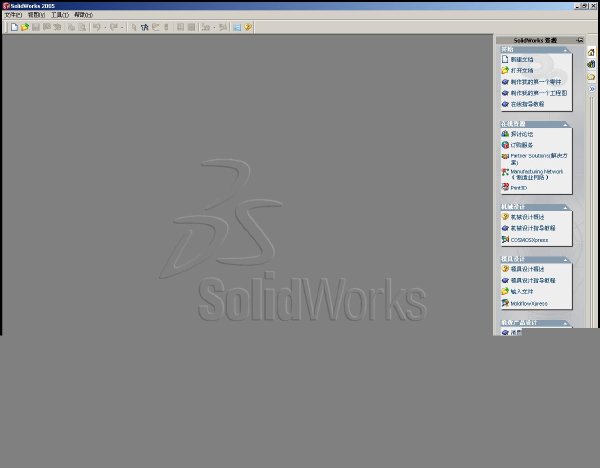Open the 视图(V) menu
Image resolution: width=600 pixels, height=468 pixels.
(36, 15)
